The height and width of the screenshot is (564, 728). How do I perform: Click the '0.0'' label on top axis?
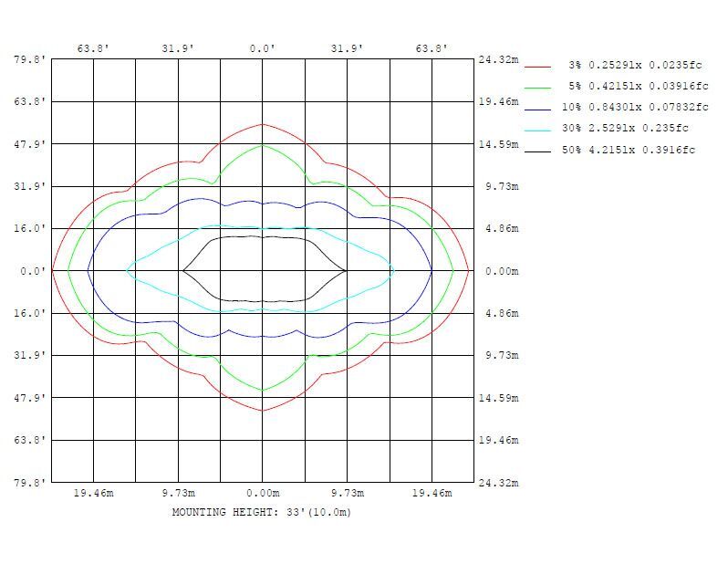(x=263, y=48)
